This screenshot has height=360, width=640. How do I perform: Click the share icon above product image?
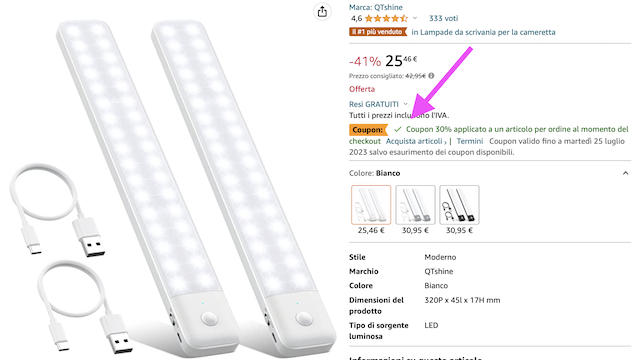(322, 11)
